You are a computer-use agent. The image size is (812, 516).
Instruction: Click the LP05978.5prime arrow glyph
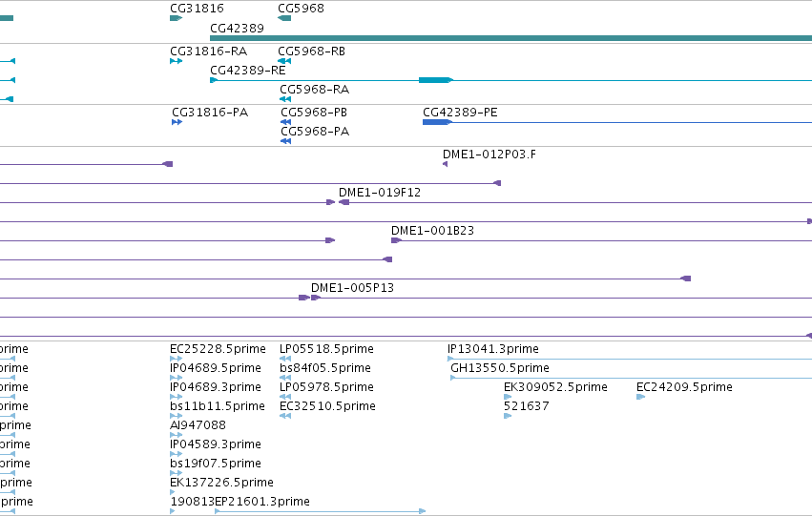tap(285, 397)
